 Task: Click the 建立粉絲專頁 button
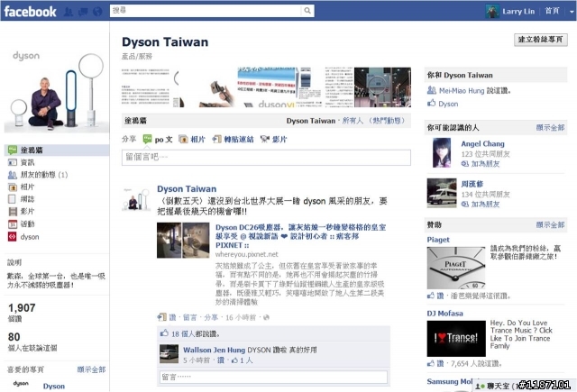(x=541, y=40)
